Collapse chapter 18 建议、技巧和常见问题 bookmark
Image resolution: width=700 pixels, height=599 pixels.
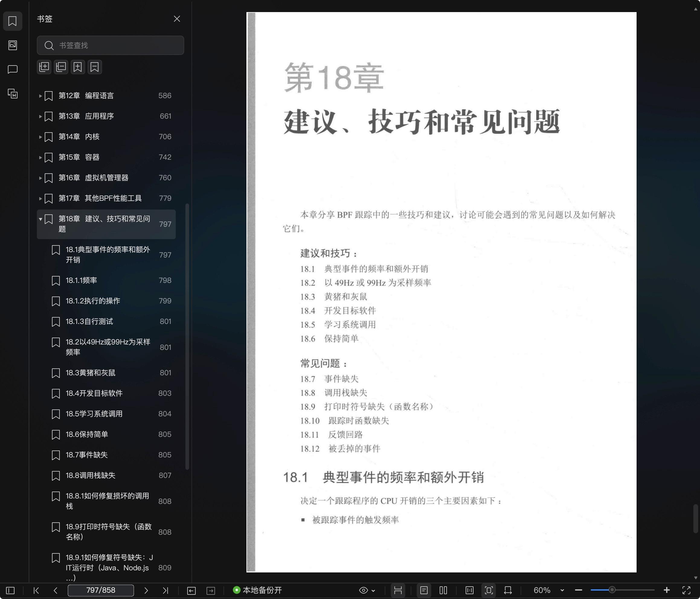coord(40,219)
